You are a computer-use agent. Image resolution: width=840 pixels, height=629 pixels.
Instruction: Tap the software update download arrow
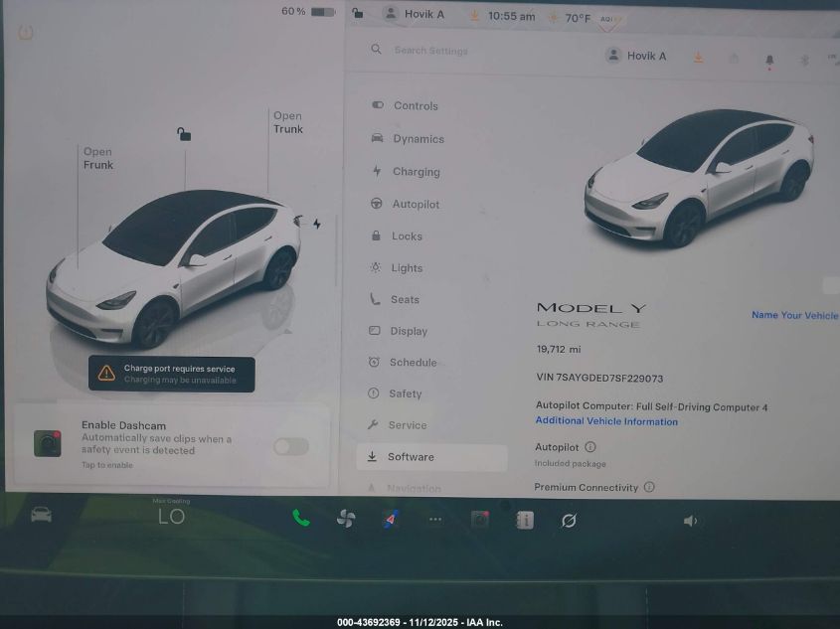point(698,58)
